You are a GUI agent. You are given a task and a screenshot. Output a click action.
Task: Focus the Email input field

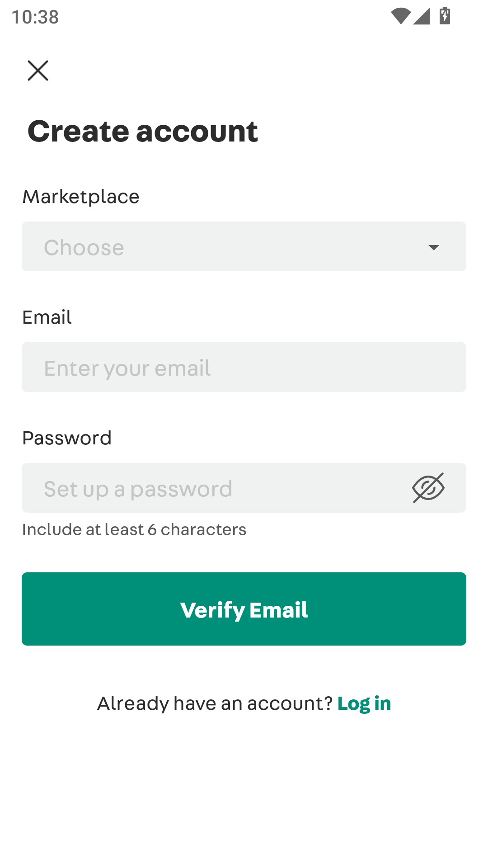[x=244, y=367]
